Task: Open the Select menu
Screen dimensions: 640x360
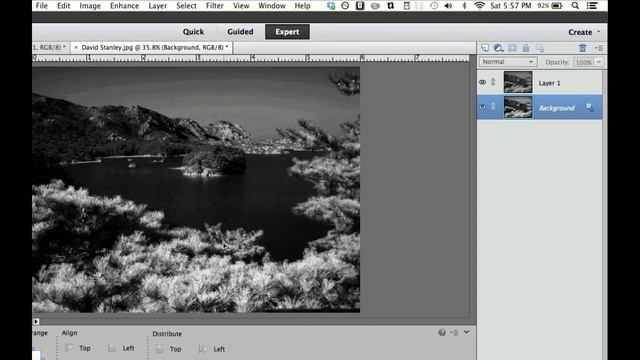Action: tap(187, 6)
